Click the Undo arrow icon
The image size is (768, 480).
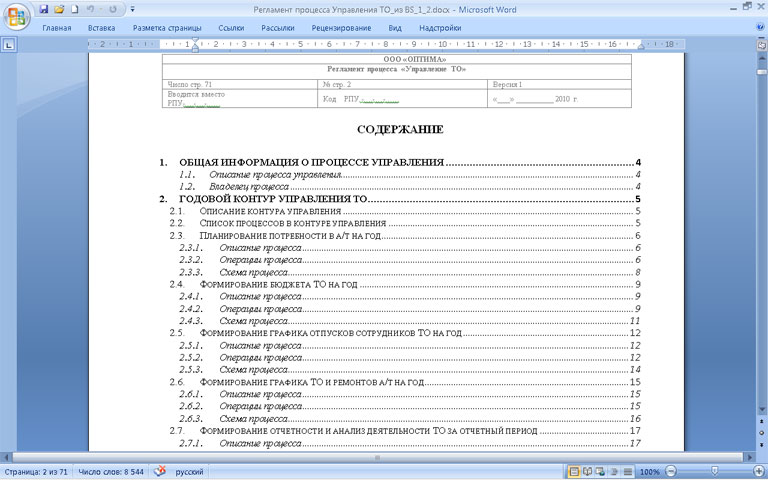coord(90,9)
